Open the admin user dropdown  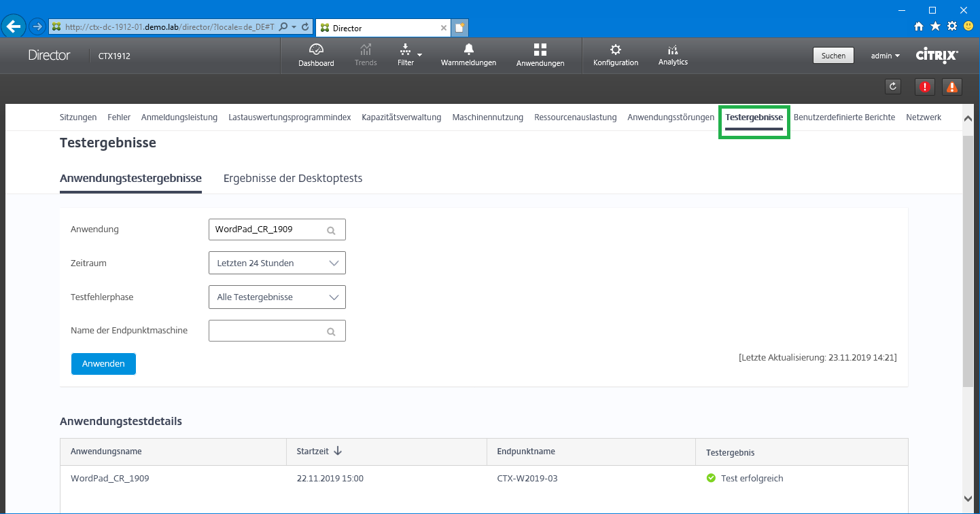(885, 56)
